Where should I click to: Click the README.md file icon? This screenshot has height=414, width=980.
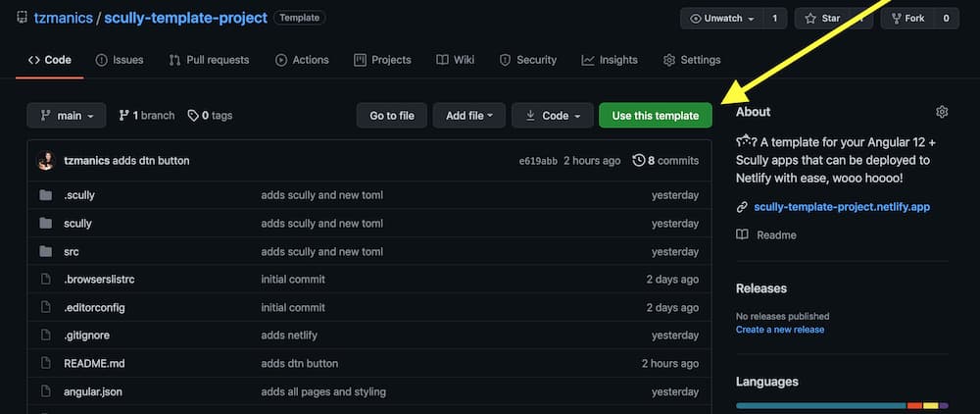point(45,364)
